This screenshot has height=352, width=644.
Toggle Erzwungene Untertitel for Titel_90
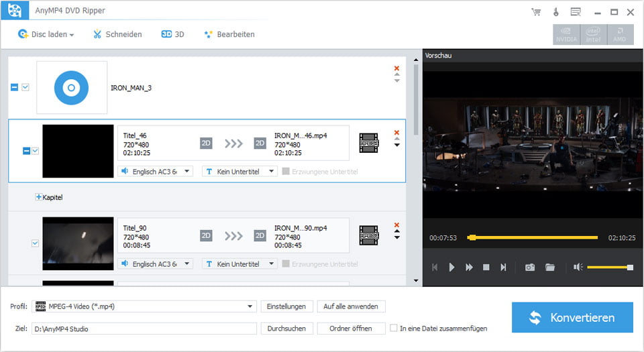tap(286, 263)
